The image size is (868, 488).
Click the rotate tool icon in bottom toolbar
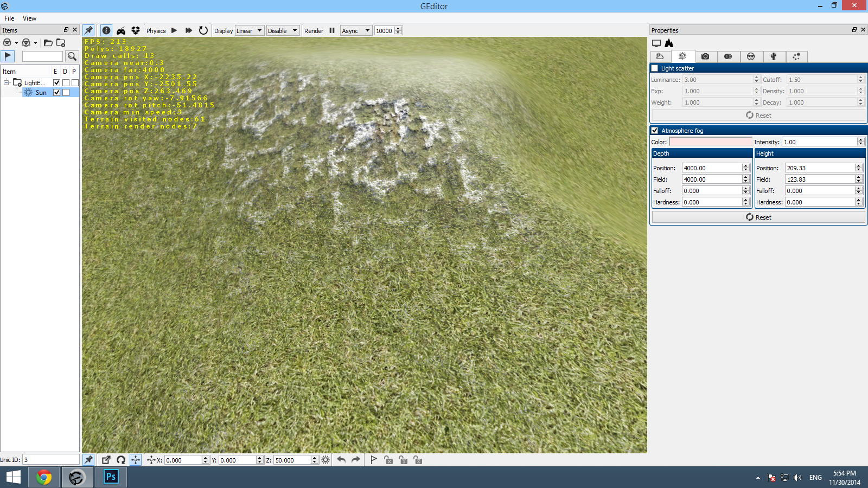click(x=121, y=460)
